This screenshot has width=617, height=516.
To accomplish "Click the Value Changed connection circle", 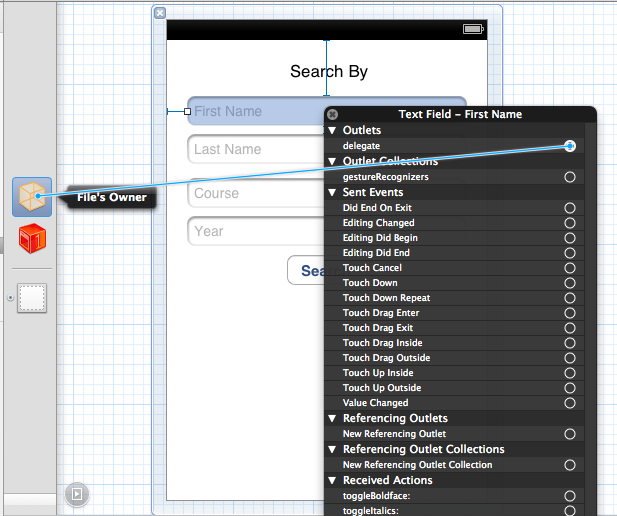I will click(x=570, y=403).
